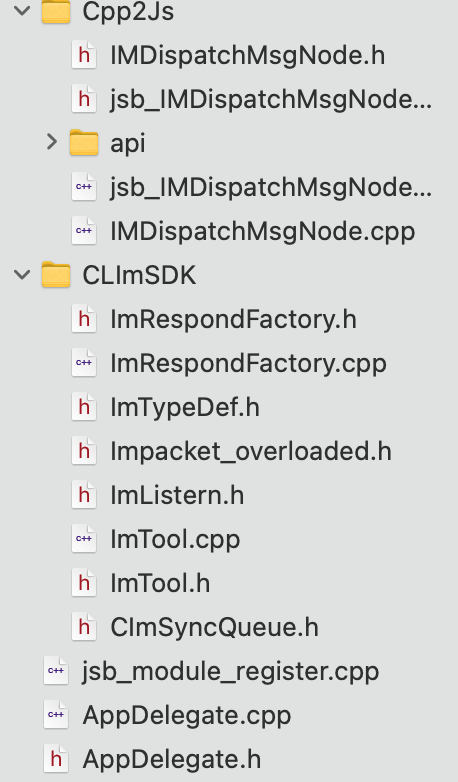
Task: Click the ImTypeDef.h header icon
Action: pyautogui.click(x=84, y=406)
